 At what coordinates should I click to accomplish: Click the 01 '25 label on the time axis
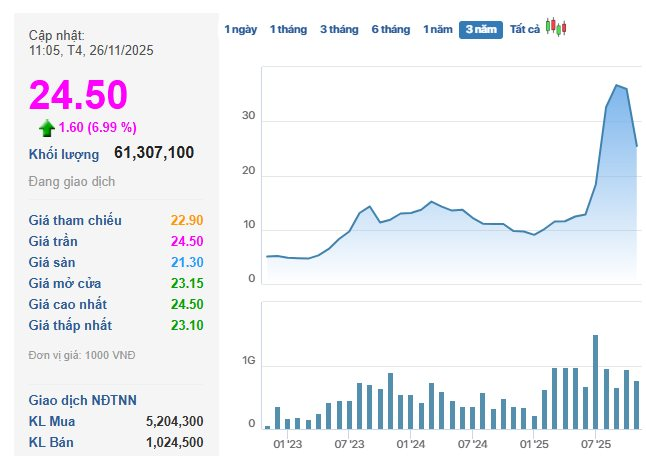[x=534, y=442]
